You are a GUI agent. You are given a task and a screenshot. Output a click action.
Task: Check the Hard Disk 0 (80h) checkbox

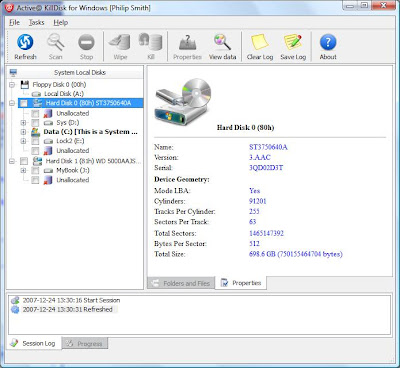coord(23,103)
